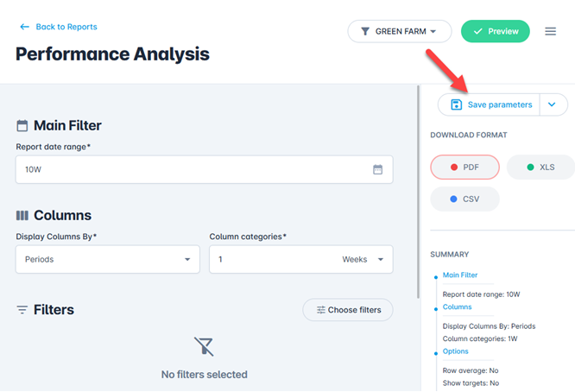Click the funnel icon in GREEN FARM selector
The image size is (575, 392).
tap(365, 32)
